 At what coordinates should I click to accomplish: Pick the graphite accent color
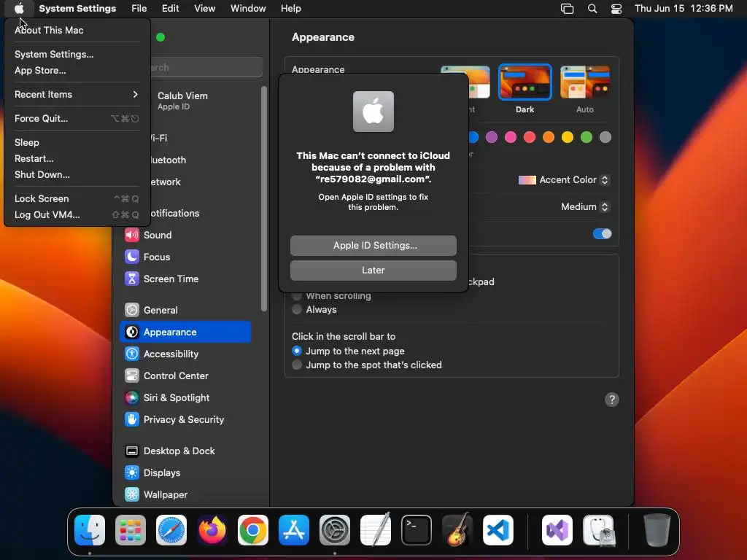605,138
